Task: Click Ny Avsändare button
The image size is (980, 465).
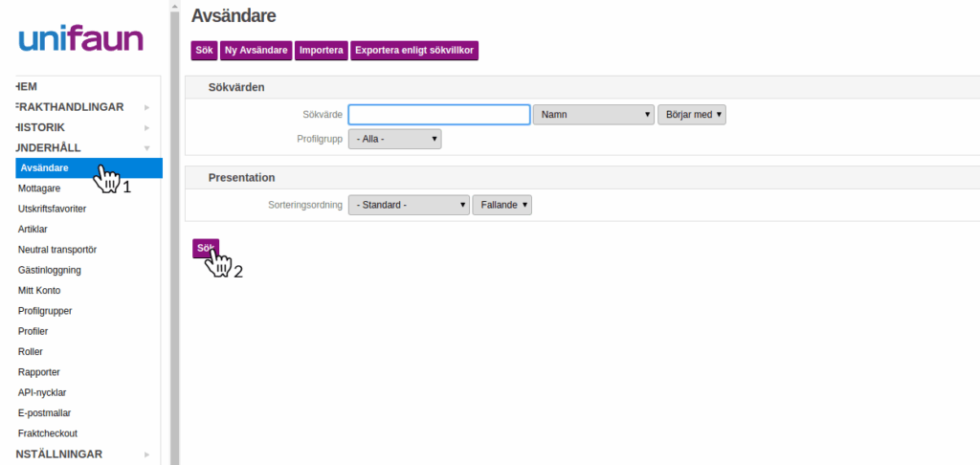Action: (x=256, y=50)
